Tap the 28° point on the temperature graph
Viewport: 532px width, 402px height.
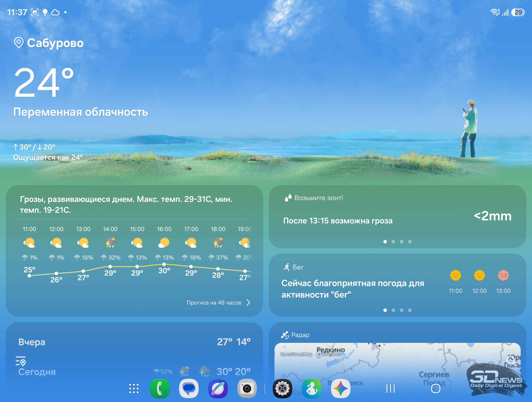coord(218,269)
